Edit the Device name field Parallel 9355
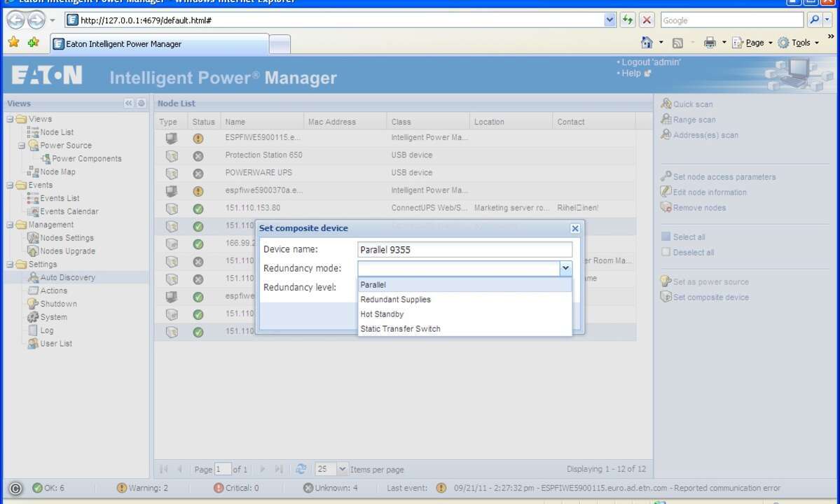840x504 pixels. [x=464, y=249]
